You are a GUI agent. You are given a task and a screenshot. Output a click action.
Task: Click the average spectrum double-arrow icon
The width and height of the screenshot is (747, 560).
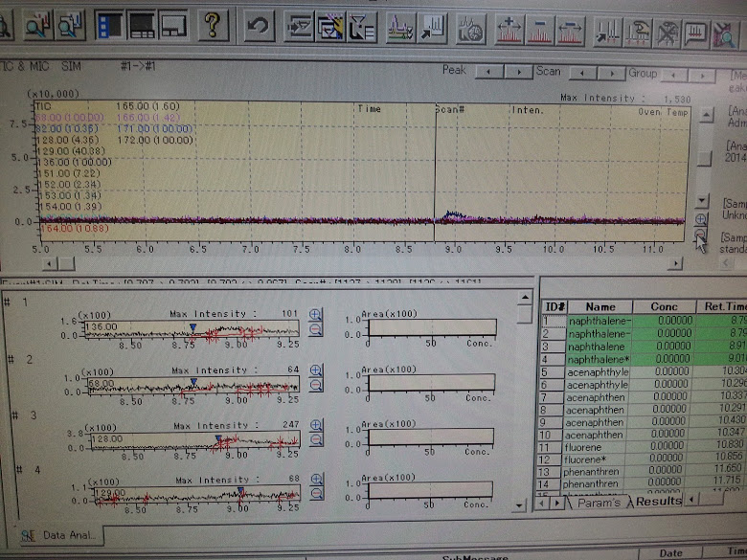(570, 32)
